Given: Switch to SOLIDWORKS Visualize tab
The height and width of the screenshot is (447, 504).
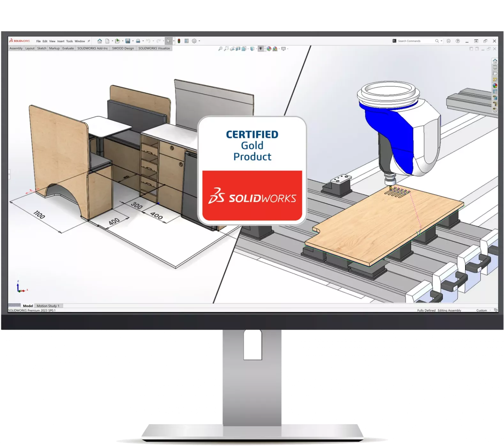Looking at the screenshot, I should pos(154,49).
